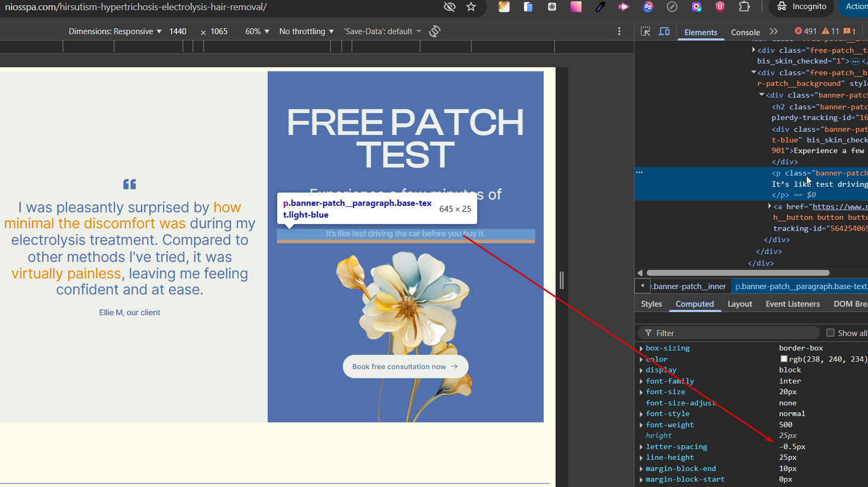Viewport: 868px width, 487px height.
Task: Expand the letter-spacing computed property
Action: [641, 447]
